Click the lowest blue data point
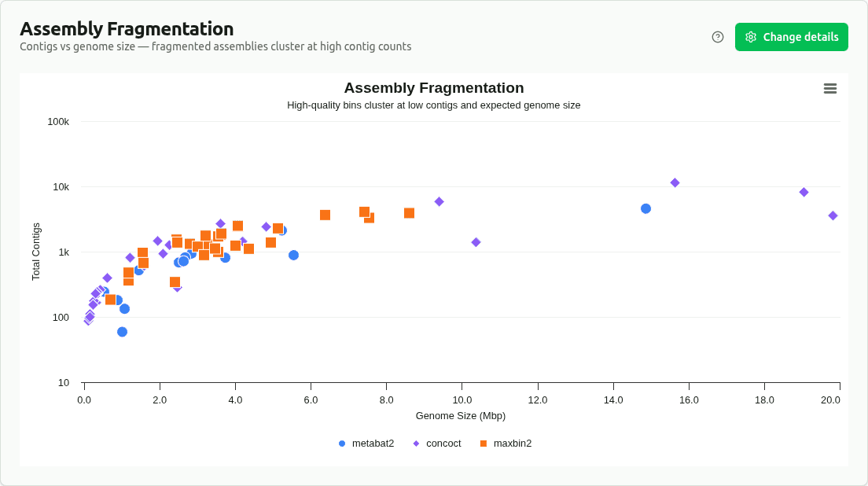The height and width of the screenshot is (486, 868). coord(121,332)
